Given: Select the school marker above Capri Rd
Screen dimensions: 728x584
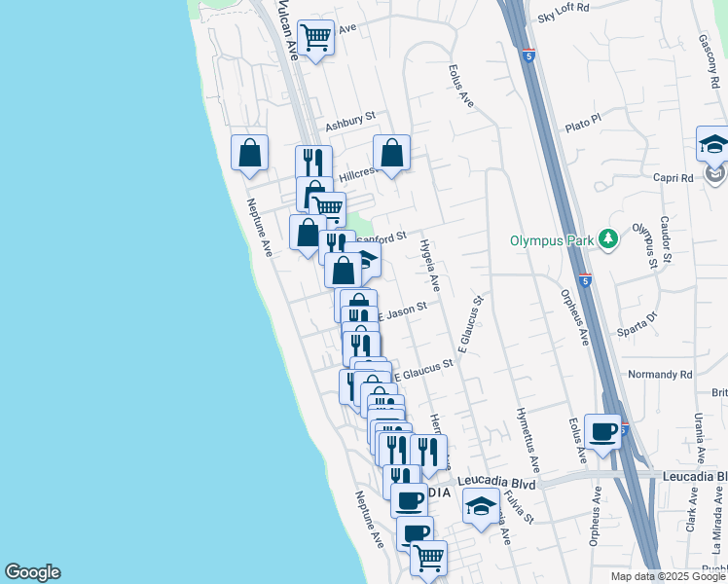Looking at the screenshot, I should tap(712, 144).
